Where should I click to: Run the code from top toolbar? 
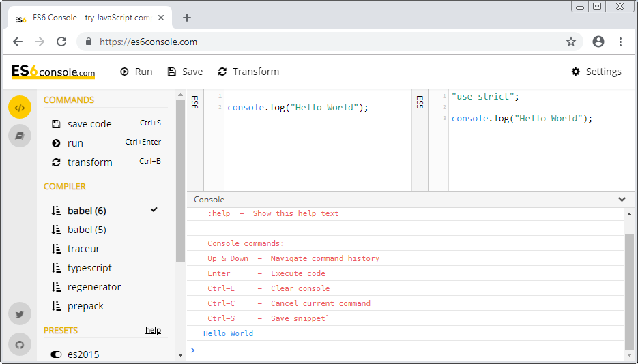pos(136,72)
